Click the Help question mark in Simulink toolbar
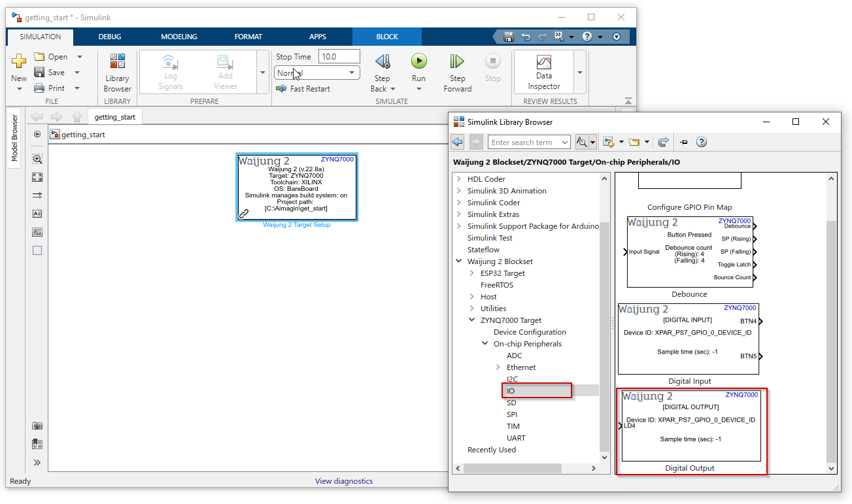This screenshot has width=852, height=504. pos(587,37)
